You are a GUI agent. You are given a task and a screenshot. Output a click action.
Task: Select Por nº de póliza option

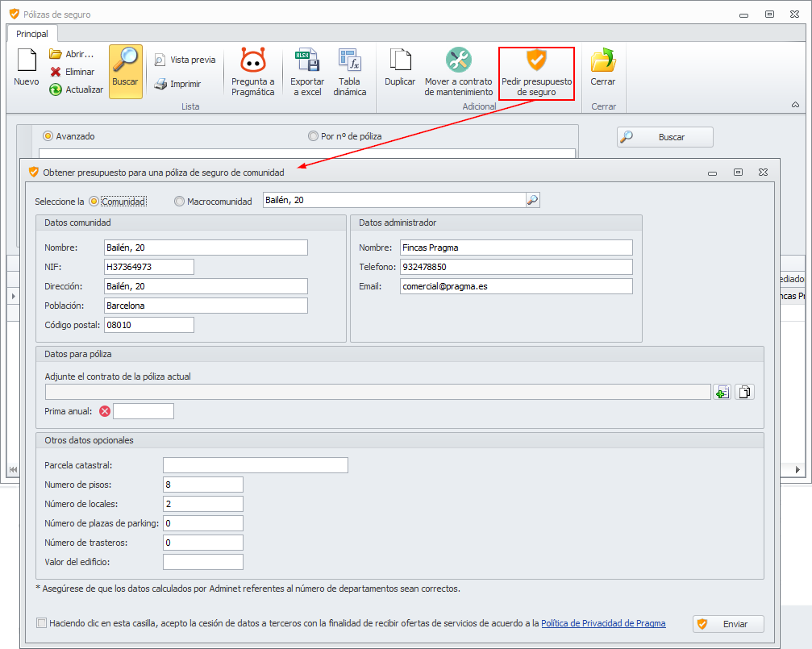tap(313, 136)
